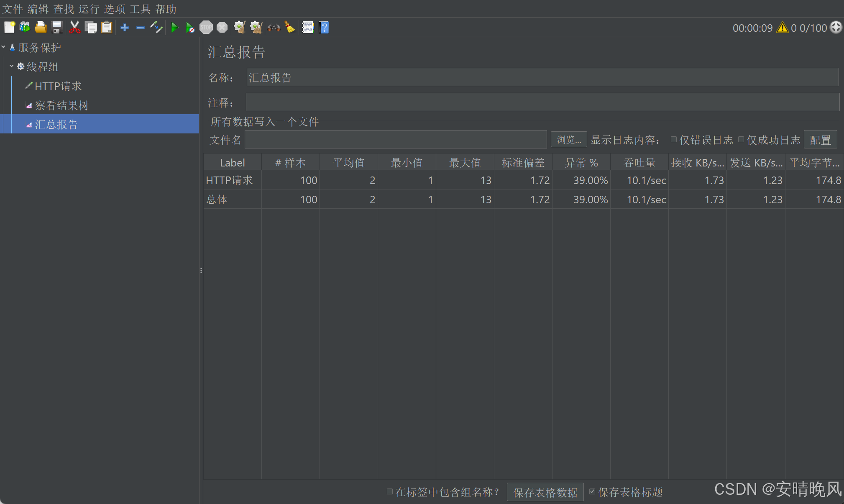Start test without pauses icon
This screenshot has height=504, width=844.
(190, 28)
